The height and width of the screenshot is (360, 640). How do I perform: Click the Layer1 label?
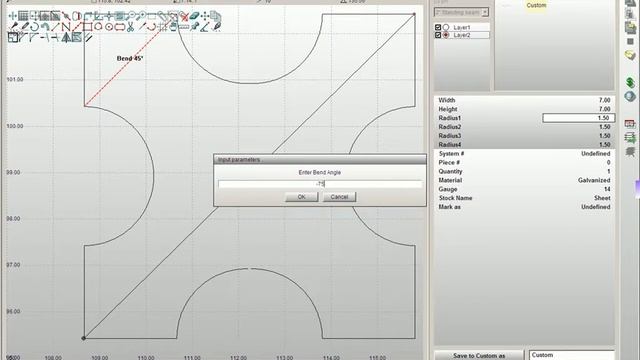pos(462,27)
